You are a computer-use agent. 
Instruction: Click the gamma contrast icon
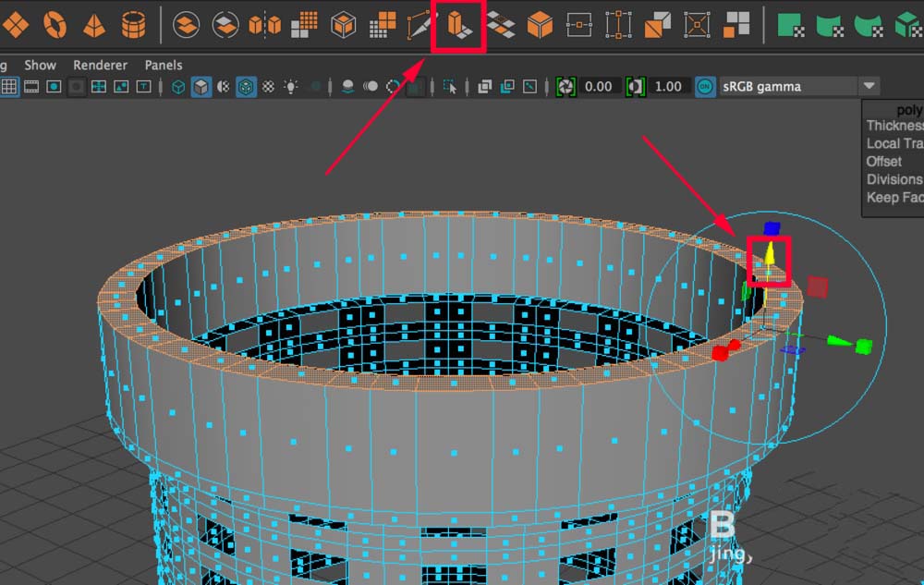point(636,87)
